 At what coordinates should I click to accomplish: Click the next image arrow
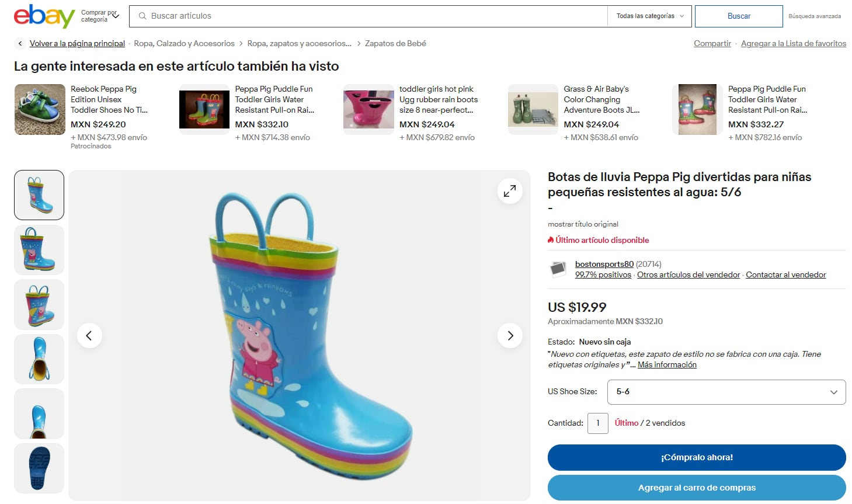pos(510,336)
